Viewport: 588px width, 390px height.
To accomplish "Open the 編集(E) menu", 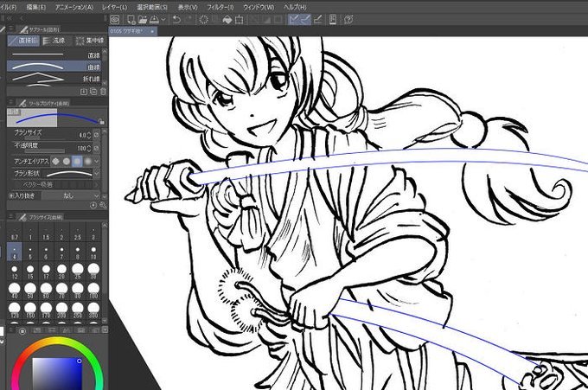I will (36, 7).
